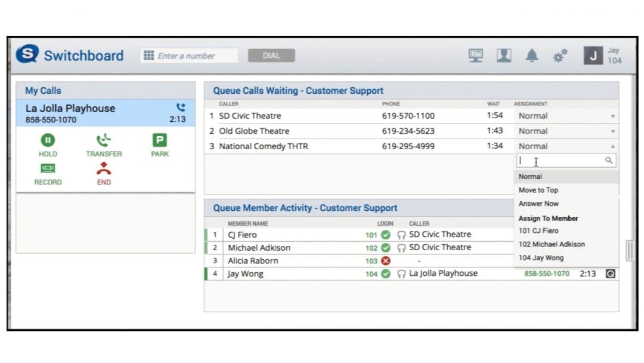Open the Switchboard settings gears icon
The image size is (644, 363).
click(562, 54)
